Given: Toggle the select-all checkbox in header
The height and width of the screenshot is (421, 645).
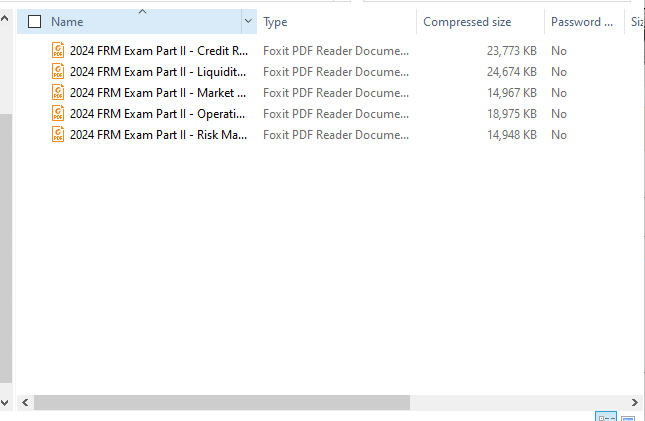Looking at the screenshot, I should click(x=35, y=22).
